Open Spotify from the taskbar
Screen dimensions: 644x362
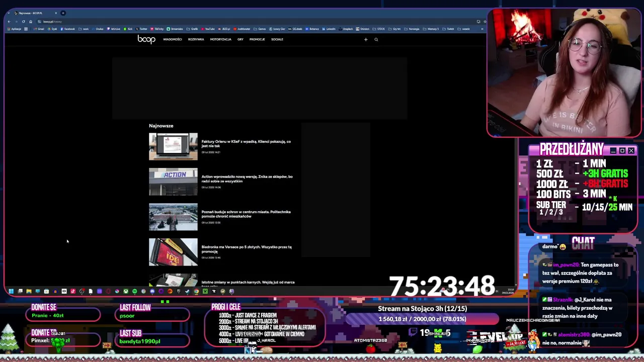[x=134, y=291]
